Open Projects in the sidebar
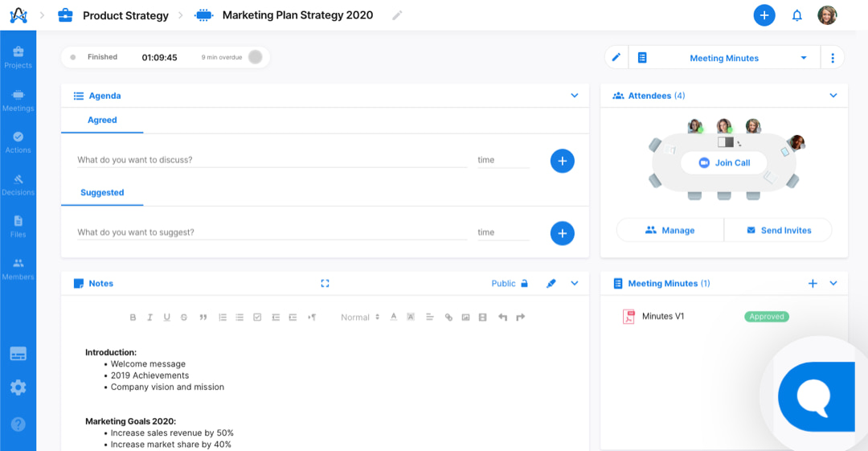868x451 pixels. click(x=18, y=57)
